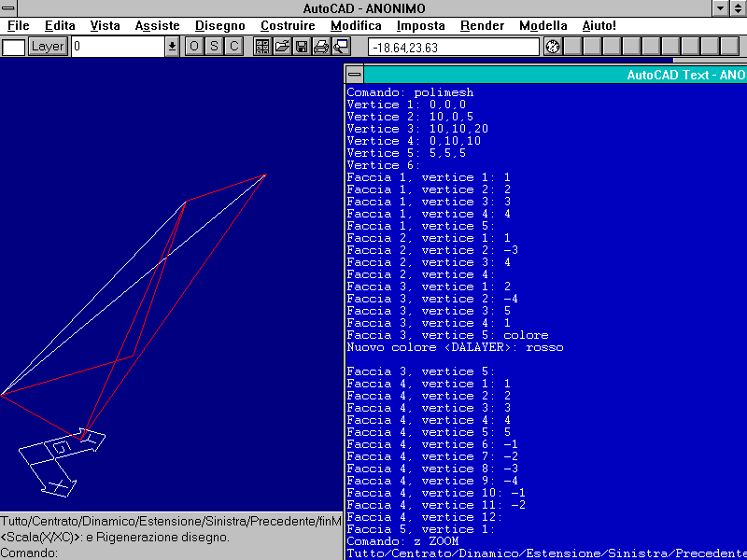Click the line 'Vertice 1: 0,0,0'
The height and width of the screenshot is (560, 747).
click(406, 105)
